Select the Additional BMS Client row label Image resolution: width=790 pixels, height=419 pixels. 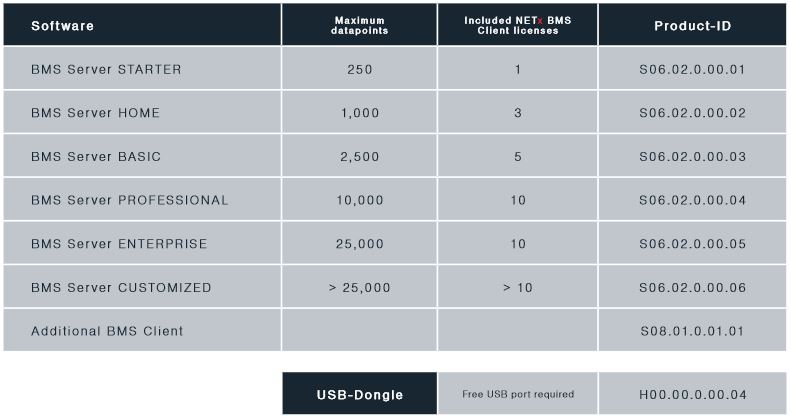(x=107, y=331)
